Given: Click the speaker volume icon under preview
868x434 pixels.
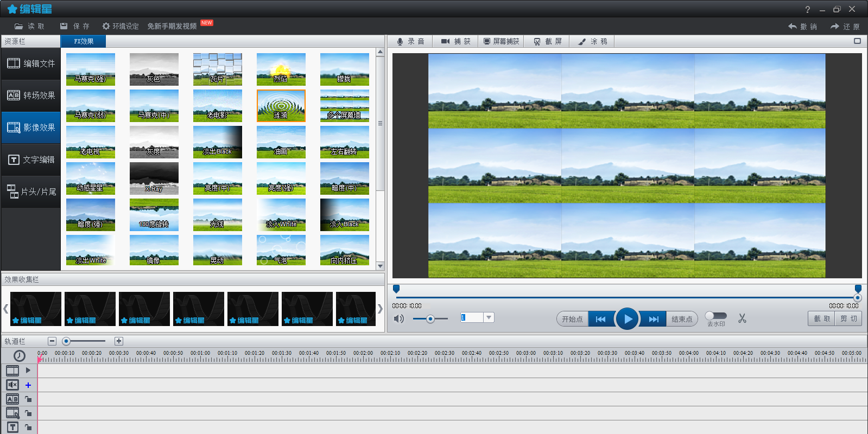Looking at the screenshot, I should click(399, 318).
